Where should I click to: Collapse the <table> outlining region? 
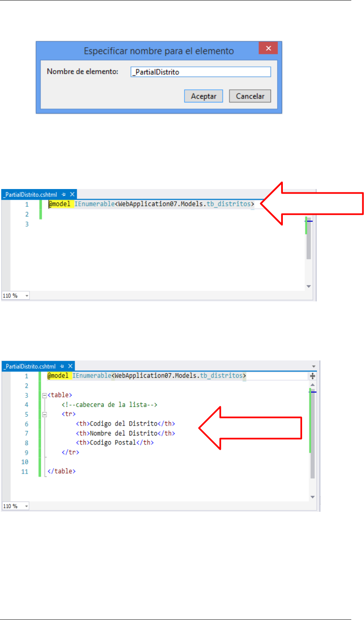[44, 395]
